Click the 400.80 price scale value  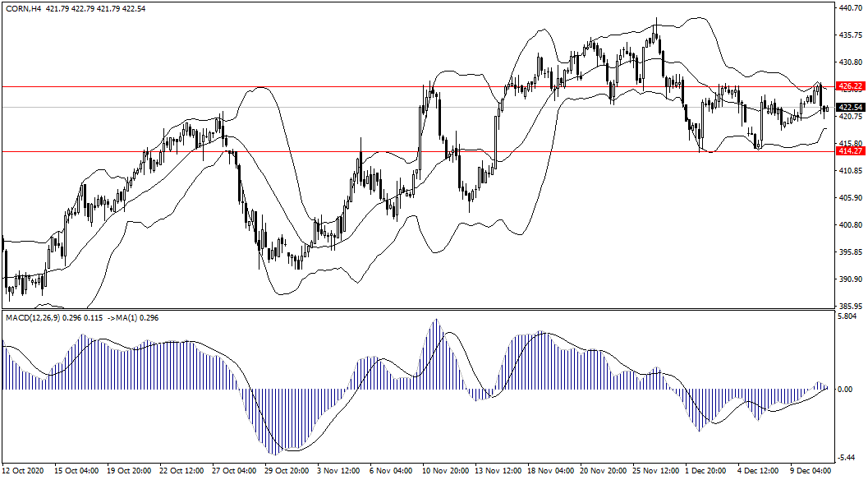[849, 225]
